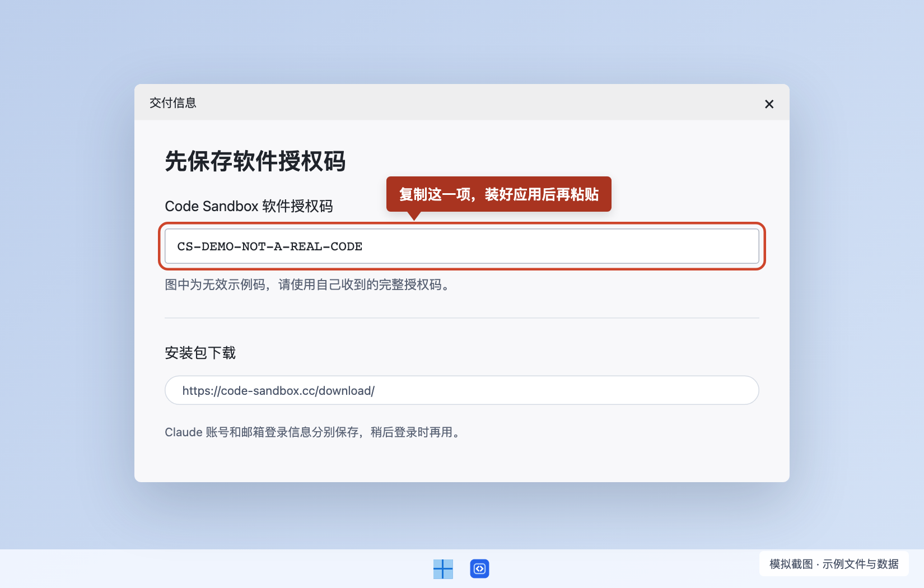Click the 交付信息 dialog title

tap(173, 103)
